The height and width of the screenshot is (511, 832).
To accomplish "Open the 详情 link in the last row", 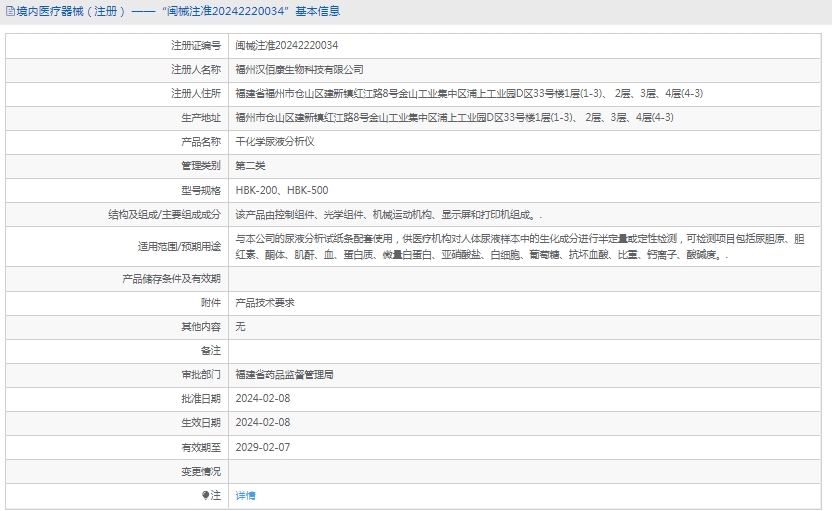I will pos(245,495).
